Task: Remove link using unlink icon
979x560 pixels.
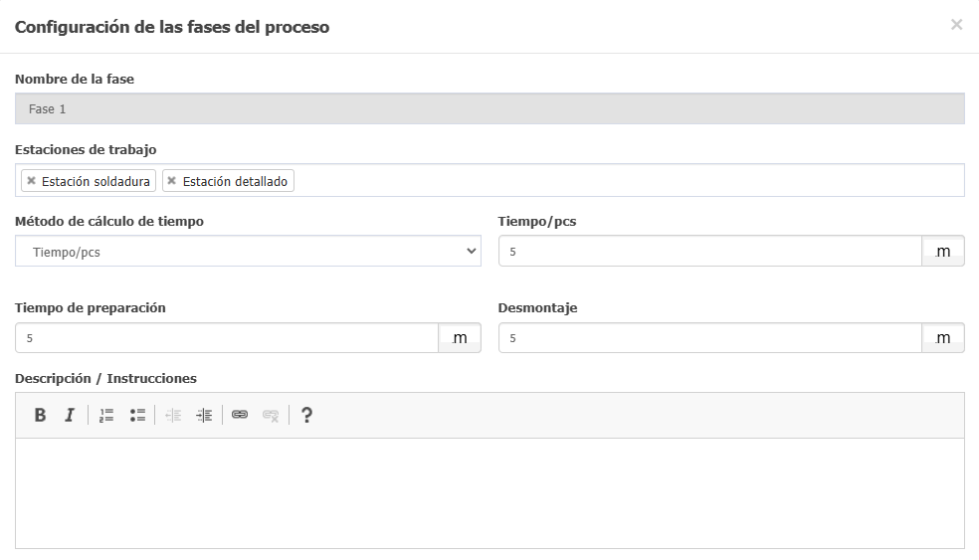Action: 271,415
